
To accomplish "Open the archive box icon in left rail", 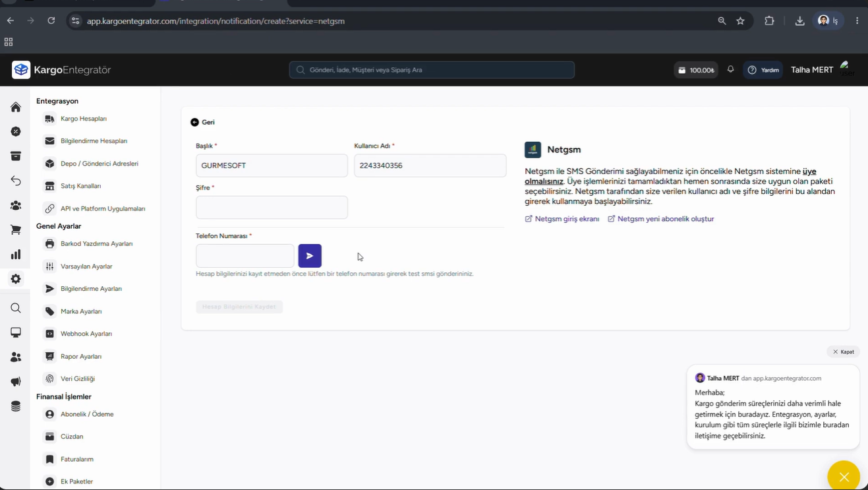I will coord(16,156).
